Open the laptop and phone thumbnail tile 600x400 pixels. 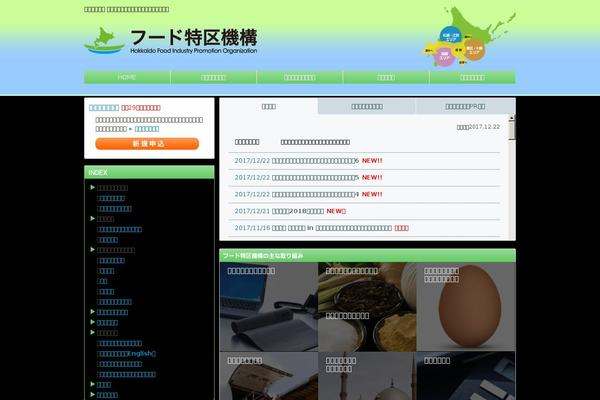pos(269,307)
